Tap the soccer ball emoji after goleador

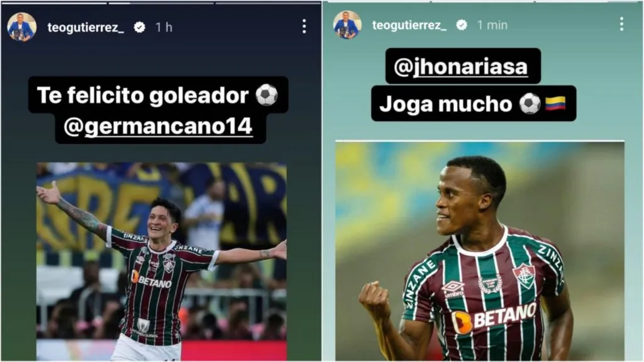click(x=267, y=95)
